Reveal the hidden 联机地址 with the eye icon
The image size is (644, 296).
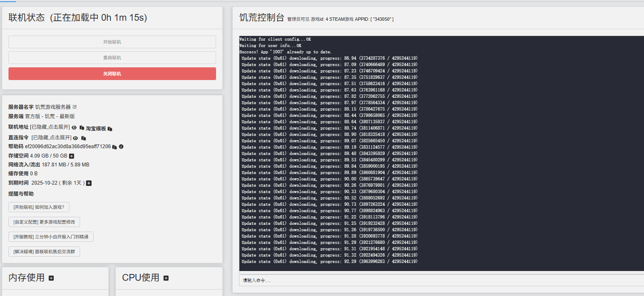click(x=74, y=128)
